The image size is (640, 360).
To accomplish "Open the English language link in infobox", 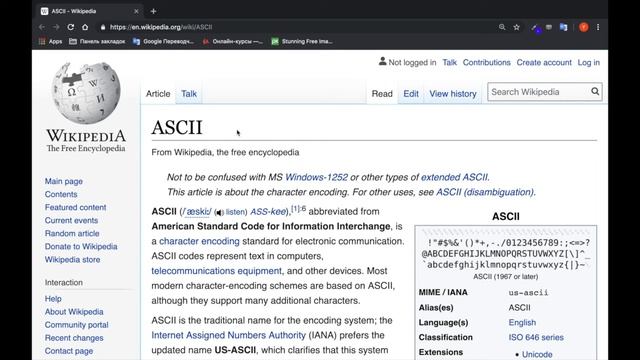I will click(522, 322).
